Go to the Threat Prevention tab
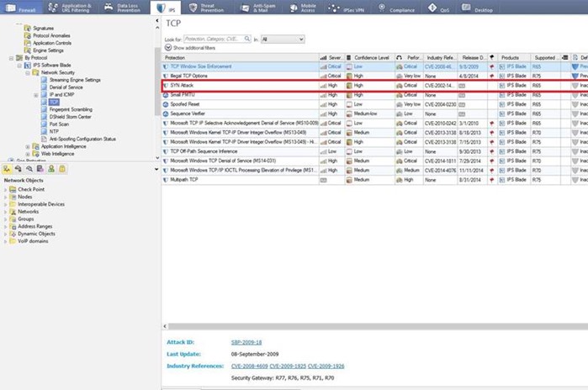Screen dimensions: 588x390 tap(207, 8)
